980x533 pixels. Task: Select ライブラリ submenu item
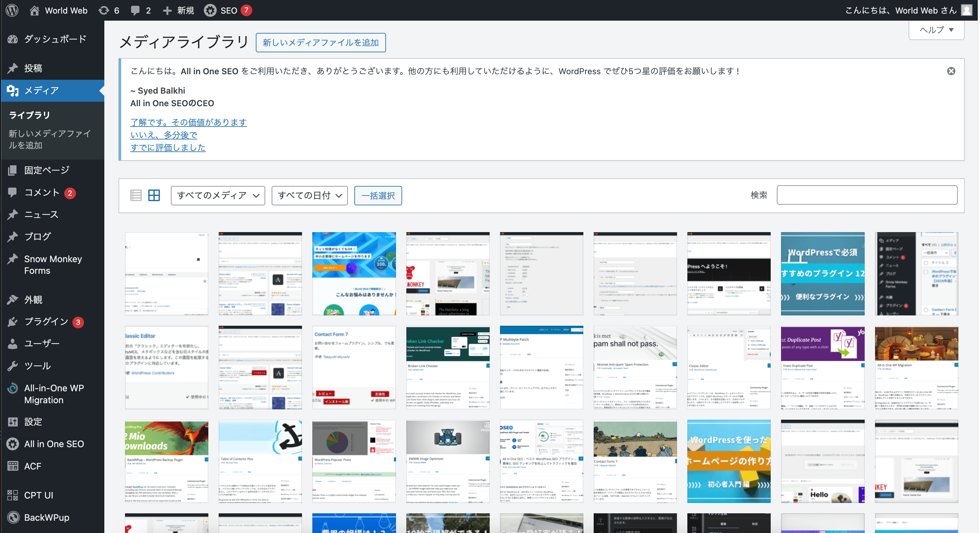pyautogui.click(x=29, y=115)
